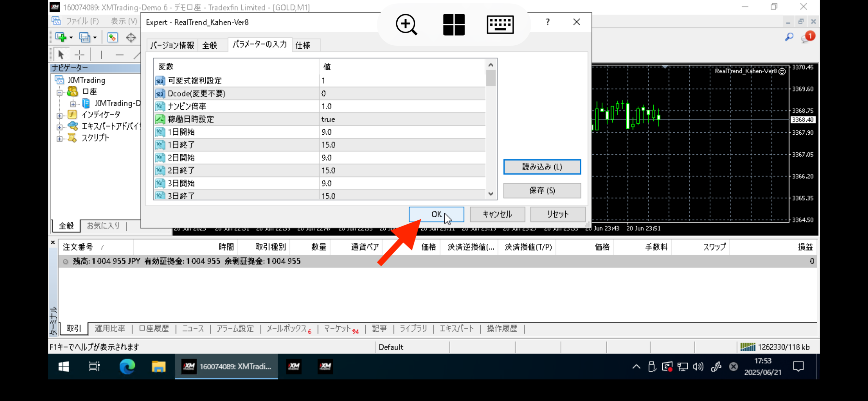Open the Windows action center icon
Screen dimensions: 868x401
point(798,367)
